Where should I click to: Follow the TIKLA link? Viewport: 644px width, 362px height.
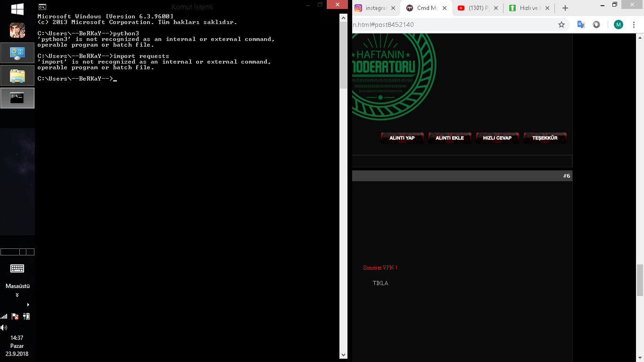(380, 283)
